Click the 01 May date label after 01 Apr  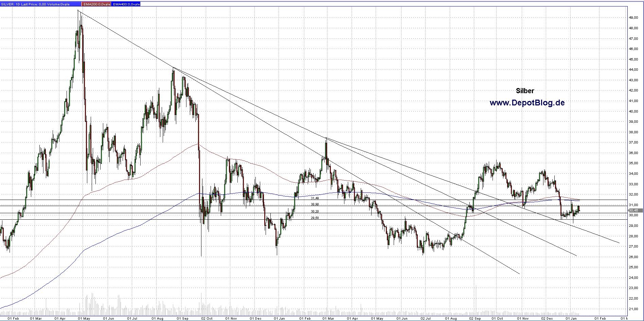(84, 319)
